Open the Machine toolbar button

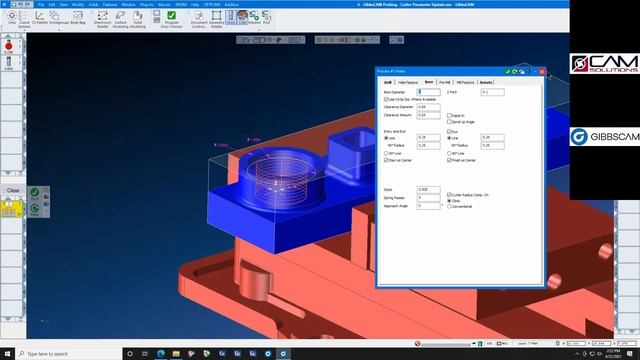click(254, 17)
